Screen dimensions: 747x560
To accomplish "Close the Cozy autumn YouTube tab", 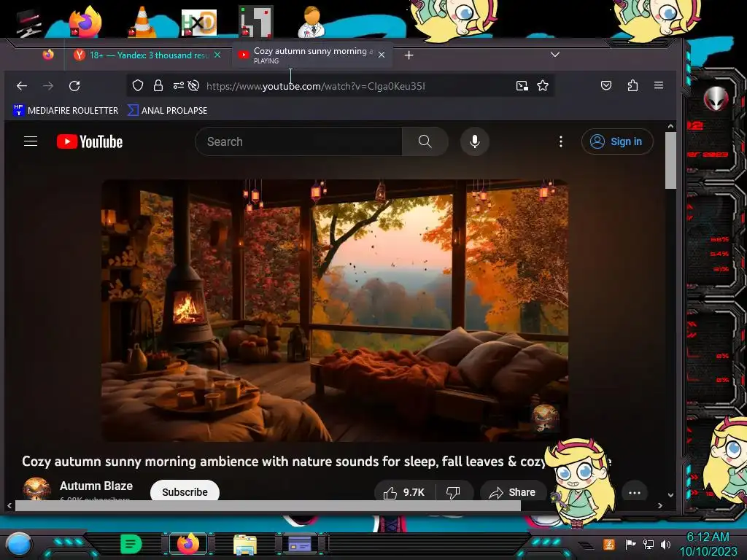I will (x=381, y=55).
